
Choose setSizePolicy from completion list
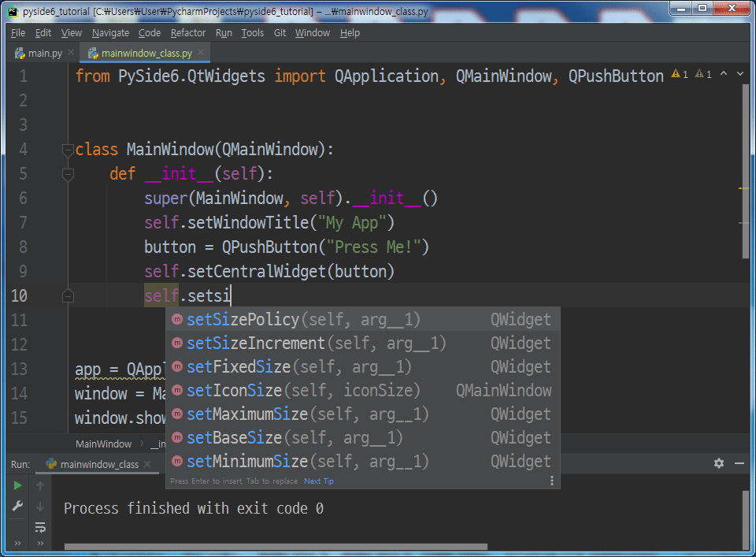[x=362, y=319]
